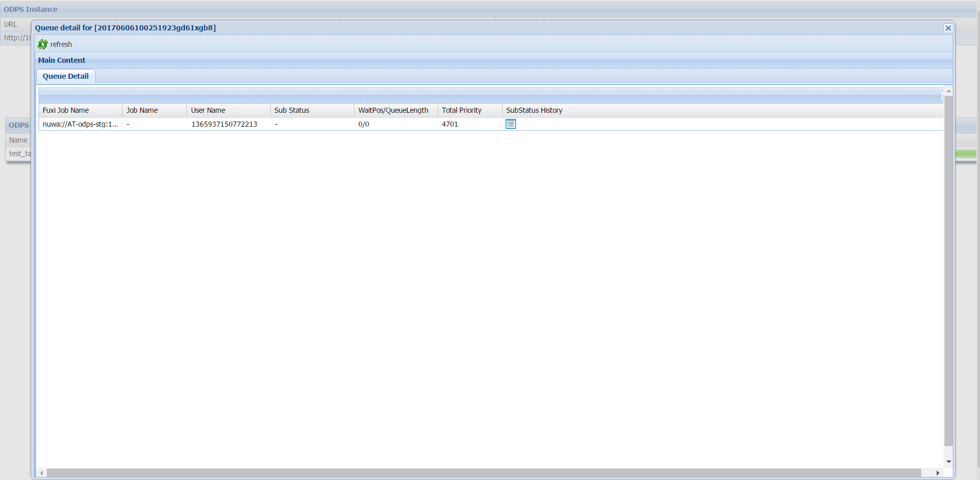The image size is (980, 480).
Task: Click the horizontal scrollbar left arrow
Action: [42, 473]
